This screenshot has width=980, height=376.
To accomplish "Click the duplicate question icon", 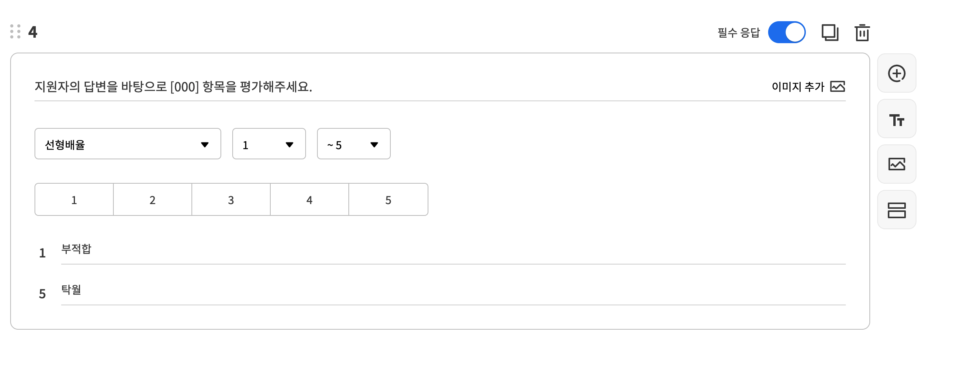I will [830, 33].
